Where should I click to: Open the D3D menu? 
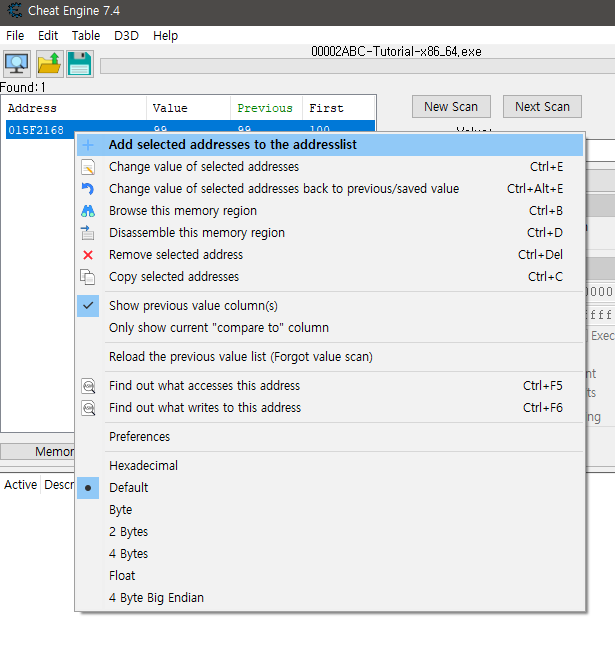[126, 36]
